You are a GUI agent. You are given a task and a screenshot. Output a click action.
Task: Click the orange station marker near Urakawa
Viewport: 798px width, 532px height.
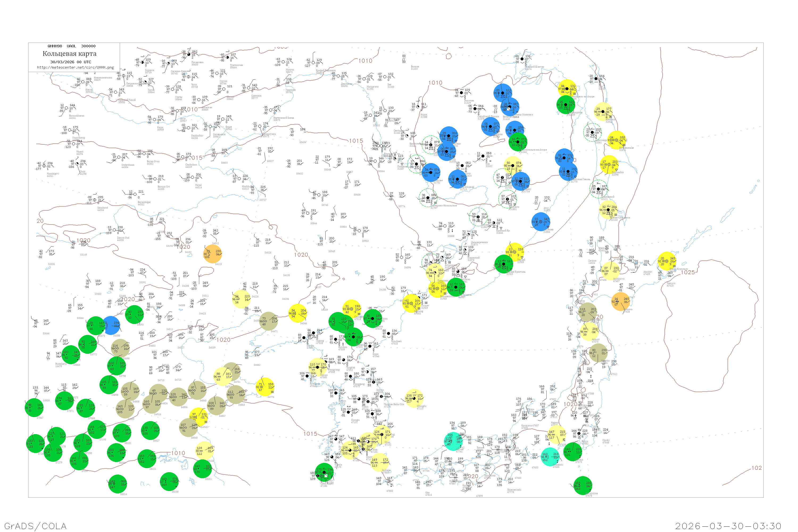(621, 302)
